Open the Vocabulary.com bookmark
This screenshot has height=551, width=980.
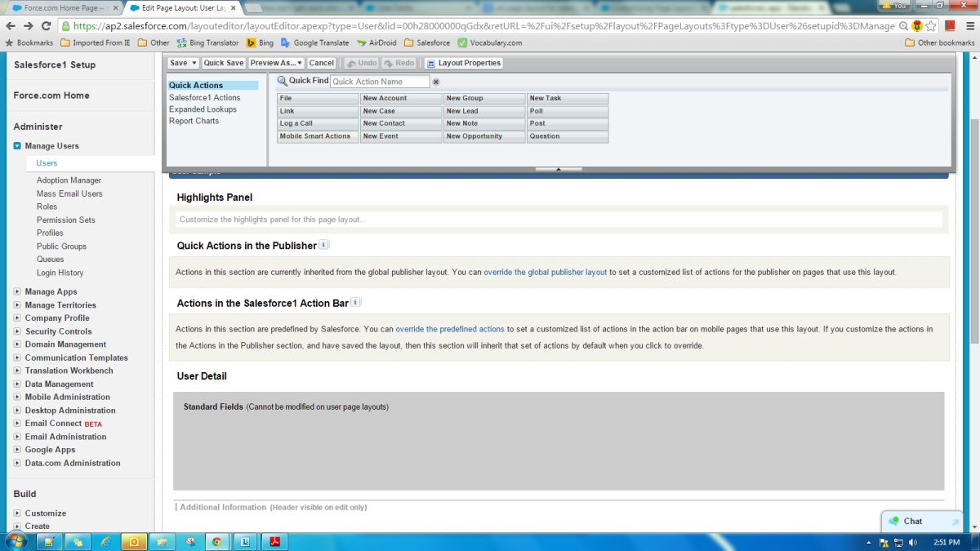[x=490, y=42]
